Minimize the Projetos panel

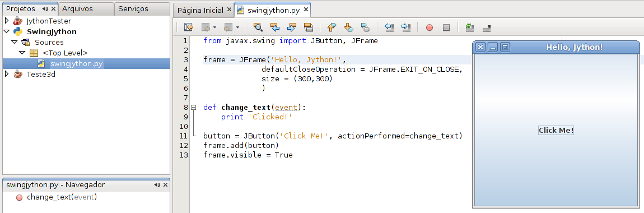coord(45,8)
